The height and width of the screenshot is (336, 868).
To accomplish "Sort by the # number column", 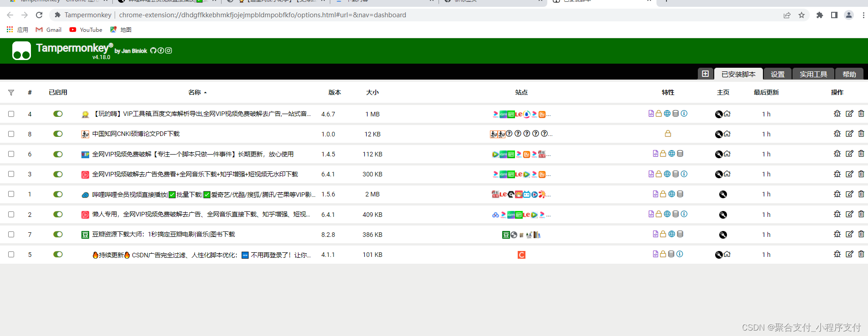I will (x=30, y=92).
